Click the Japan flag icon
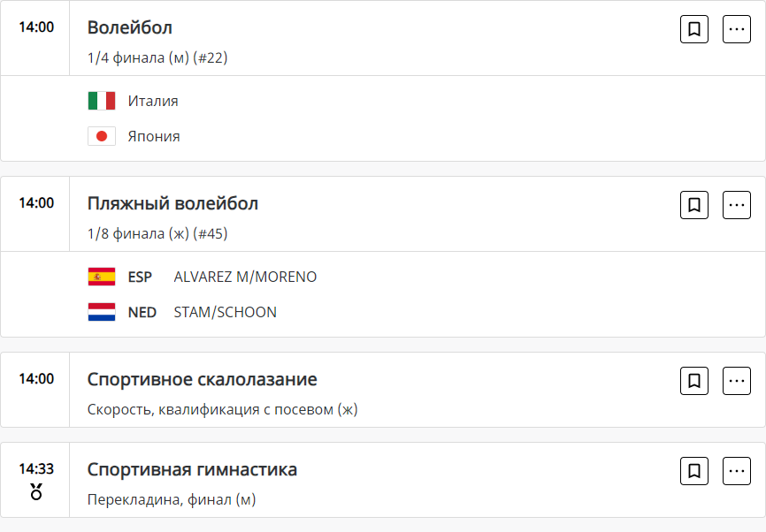 coord(102,136)
